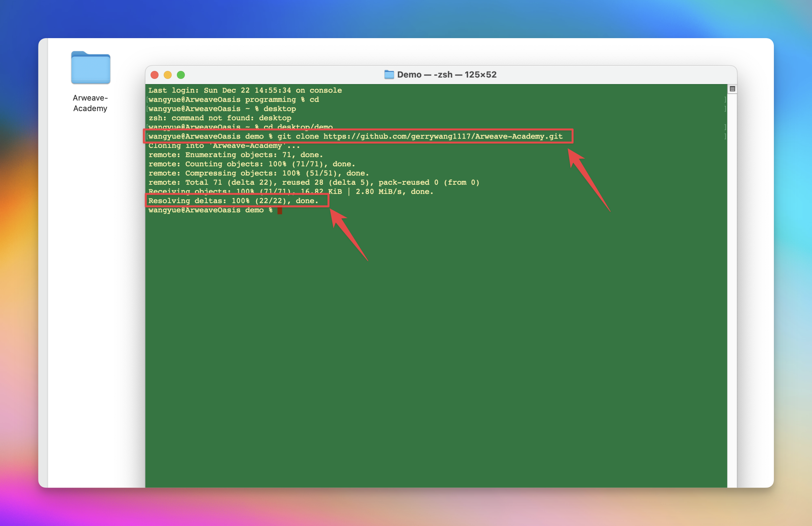Click the terminal vertical scrollbar track
Screen dimensions: 812x526
pos(732,290)
